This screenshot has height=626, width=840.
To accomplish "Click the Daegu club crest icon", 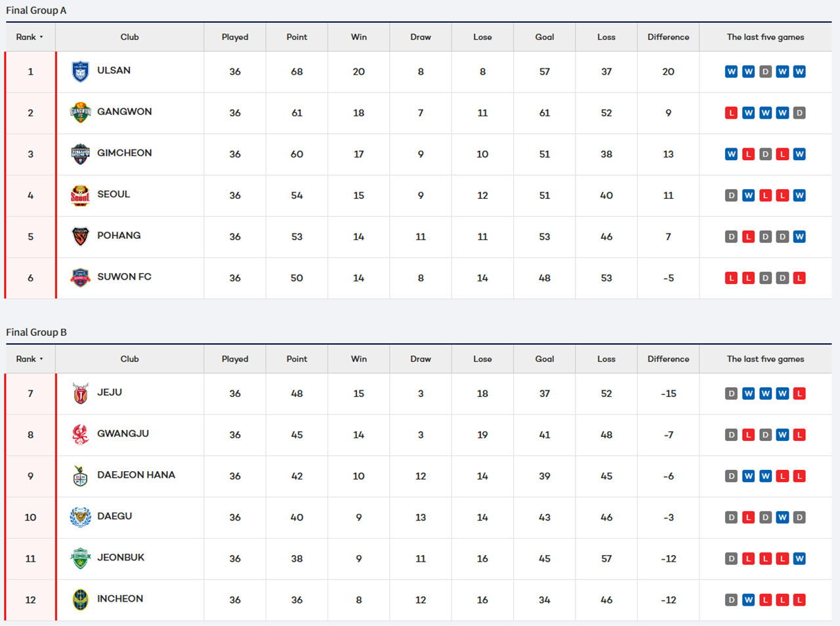I will point(80,517).
